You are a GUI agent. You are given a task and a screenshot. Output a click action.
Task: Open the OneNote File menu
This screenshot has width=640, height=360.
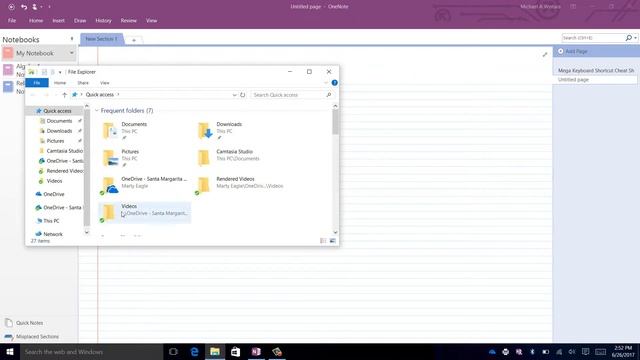pyautogui.click(x=12, y=20)
